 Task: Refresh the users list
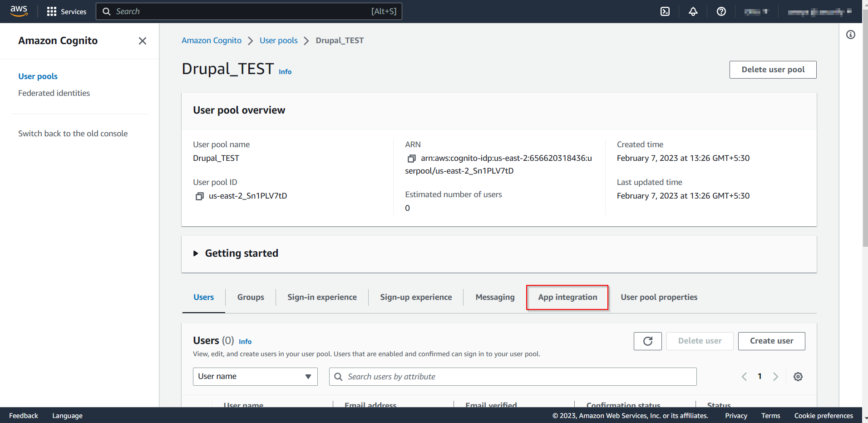(x=648, y=341)
